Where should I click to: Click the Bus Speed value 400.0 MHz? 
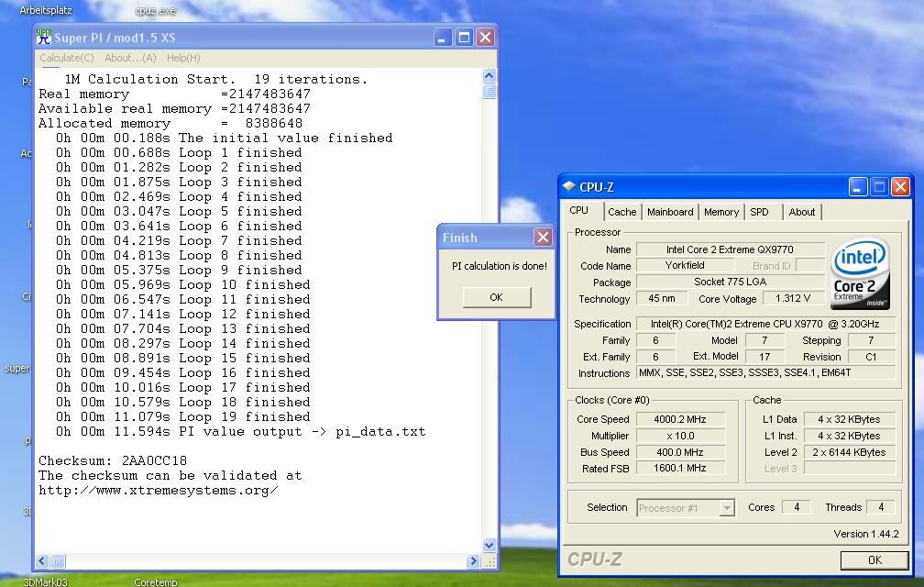680,452
